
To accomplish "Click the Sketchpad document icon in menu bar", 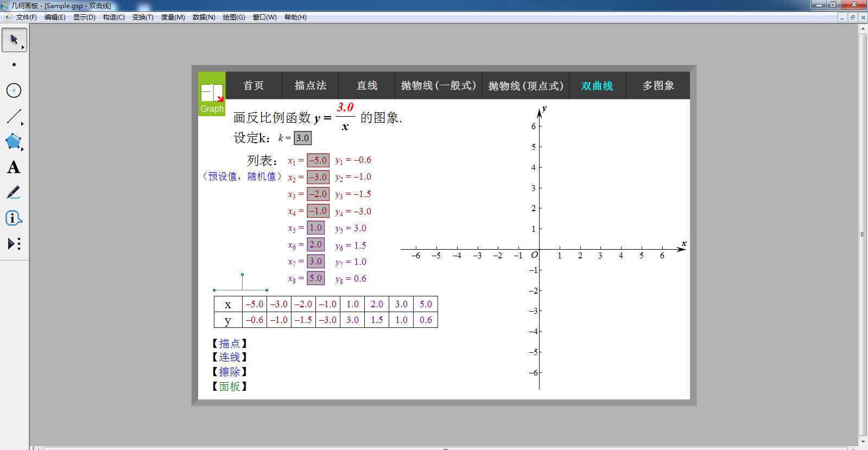I will point(8,17).
